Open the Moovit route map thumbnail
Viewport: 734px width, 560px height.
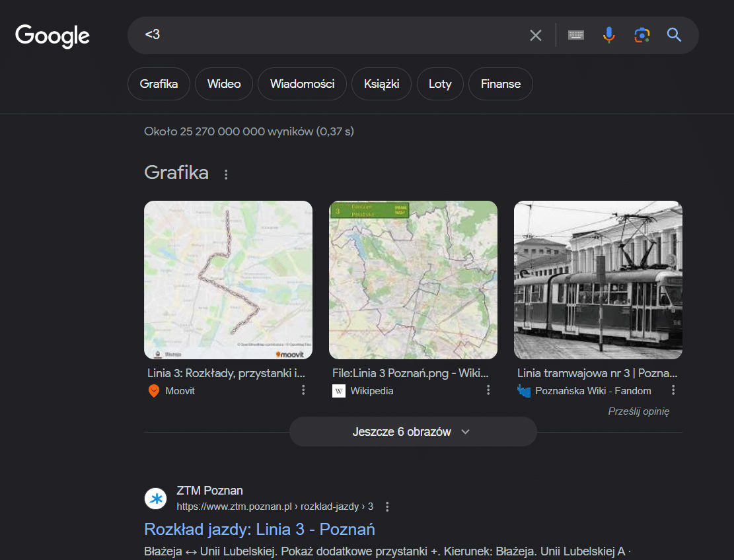pos(228,280)
